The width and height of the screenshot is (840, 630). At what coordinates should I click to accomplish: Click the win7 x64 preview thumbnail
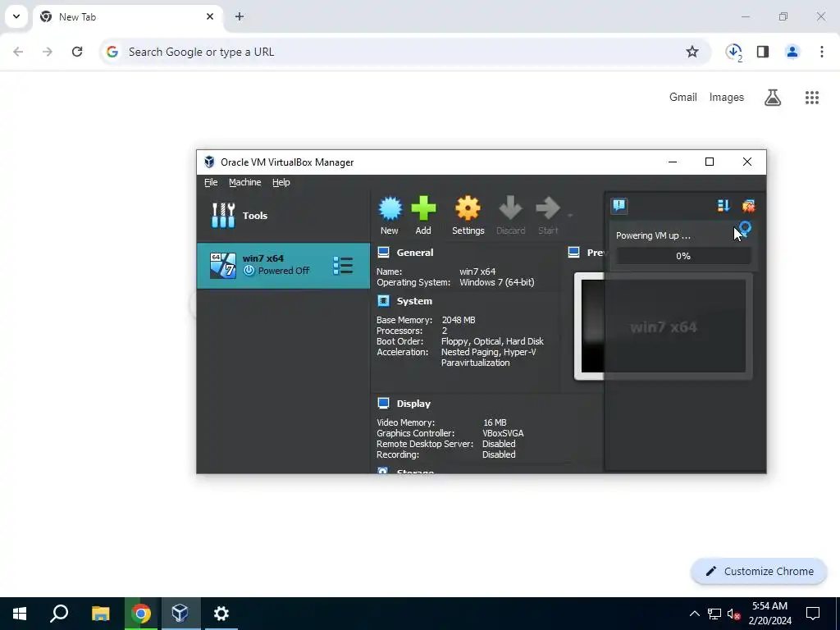663,326
